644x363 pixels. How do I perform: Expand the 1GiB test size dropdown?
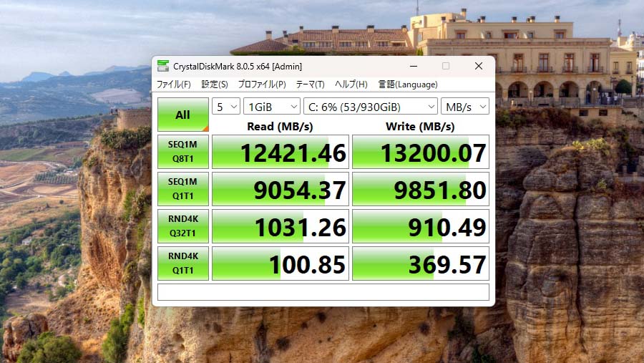coord(271,107)
